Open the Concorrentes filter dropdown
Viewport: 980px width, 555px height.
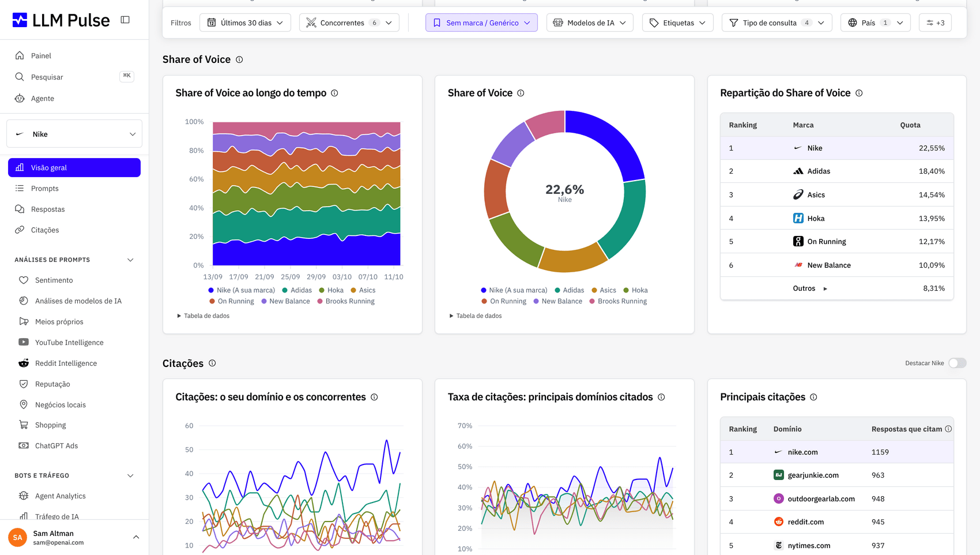click(x=349, y=22)
